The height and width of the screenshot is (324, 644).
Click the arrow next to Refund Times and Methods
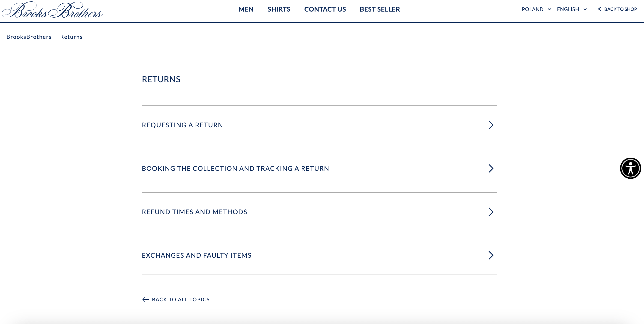[491, 212]
